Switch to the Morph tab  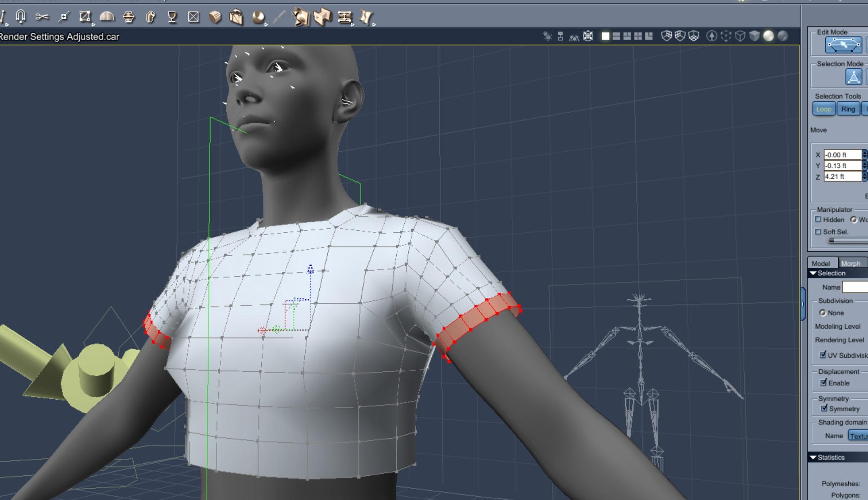point(850,263)
